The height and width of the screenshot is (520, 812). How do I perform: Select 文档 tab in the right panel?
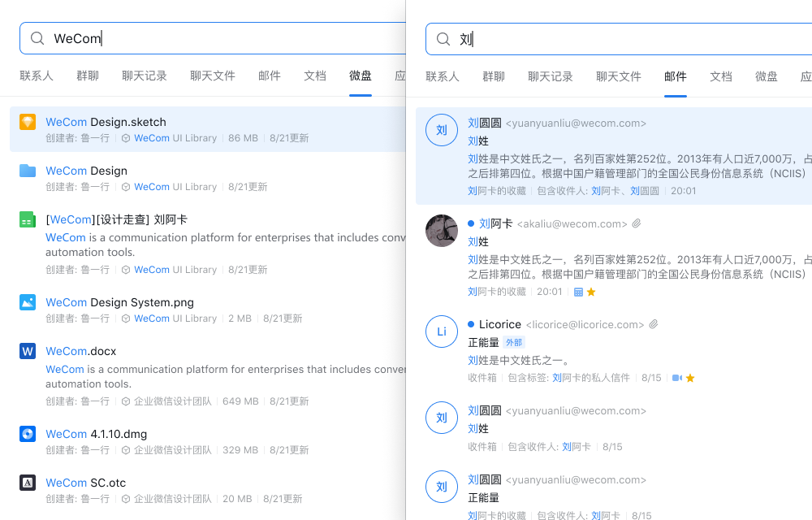coord(721,76)
